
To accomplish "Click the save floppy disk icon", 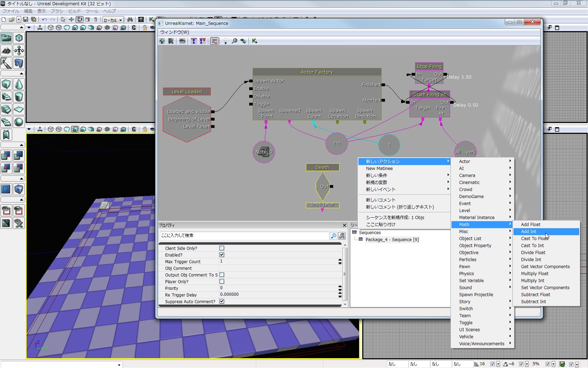I will pos(26,20).
